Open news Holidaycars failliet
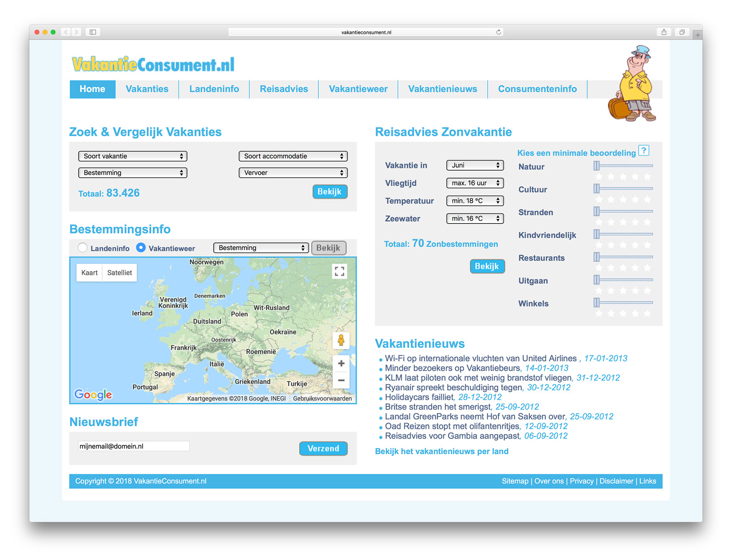Viewport: 731px width, 560px height. 419,397
